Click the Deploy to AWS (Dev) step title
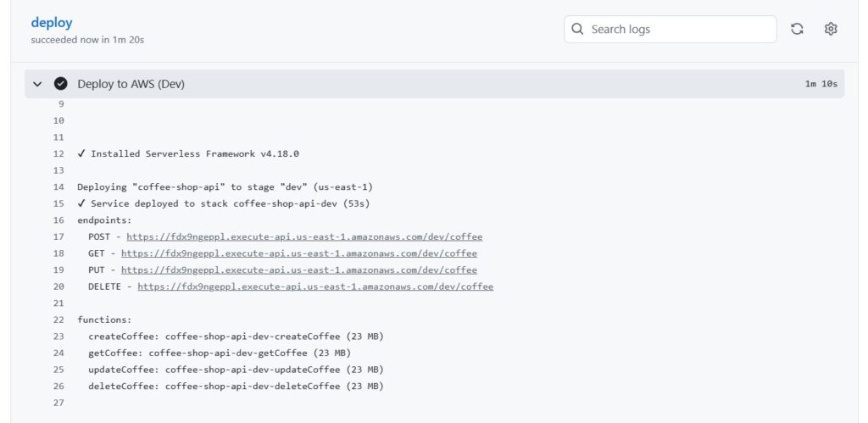Viewport: 868px width, 423px height. (131, 84)
